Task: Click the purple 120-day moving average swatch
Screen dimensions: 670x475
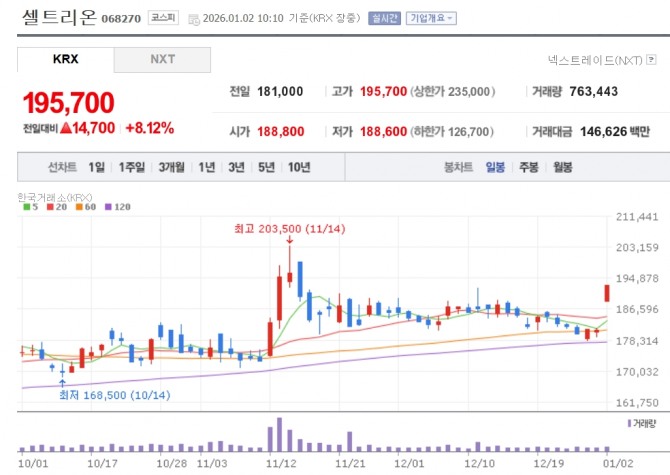Action: (x=108, y=207)
